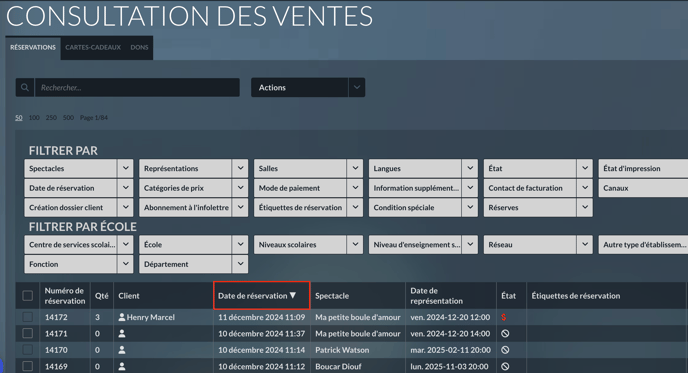The image size is (688, 373).
Task: Sort by the Qté column header
Action: click(101, 296)
